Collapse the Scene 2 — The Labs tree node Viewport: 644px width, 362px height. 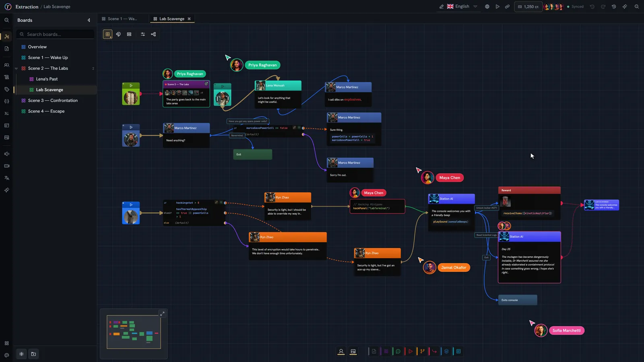pos(16,68)
